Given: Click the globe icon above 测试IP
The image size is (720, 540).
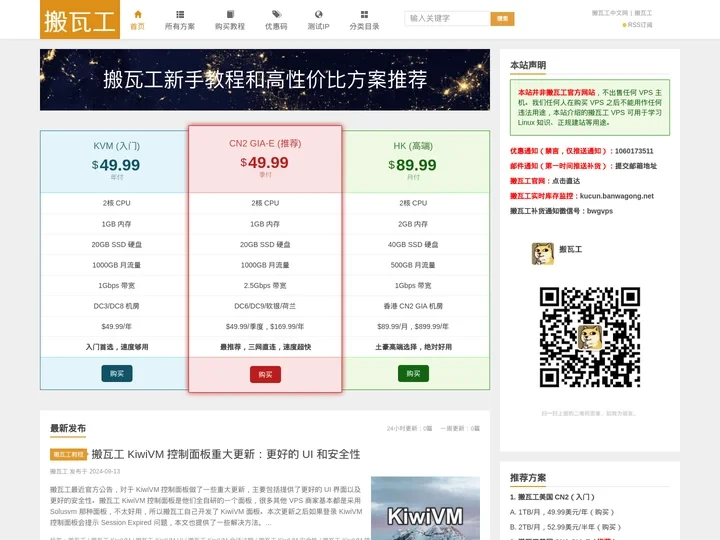Looking at the screenshot, I should (x=319, y=14).
